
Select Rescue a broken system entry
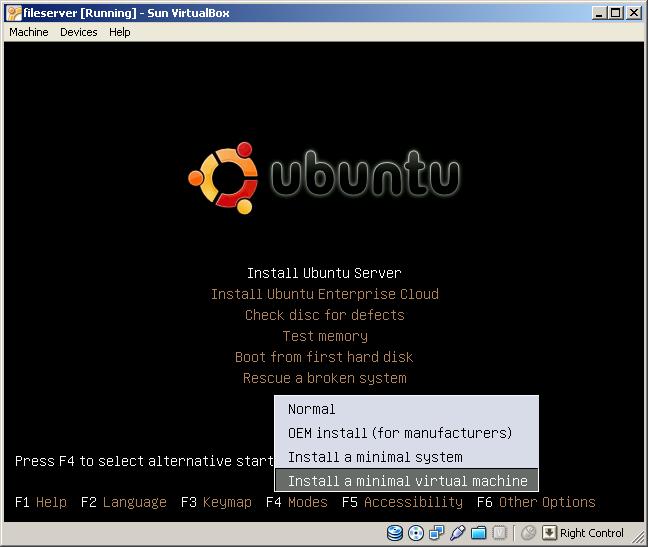coord(325,378)
